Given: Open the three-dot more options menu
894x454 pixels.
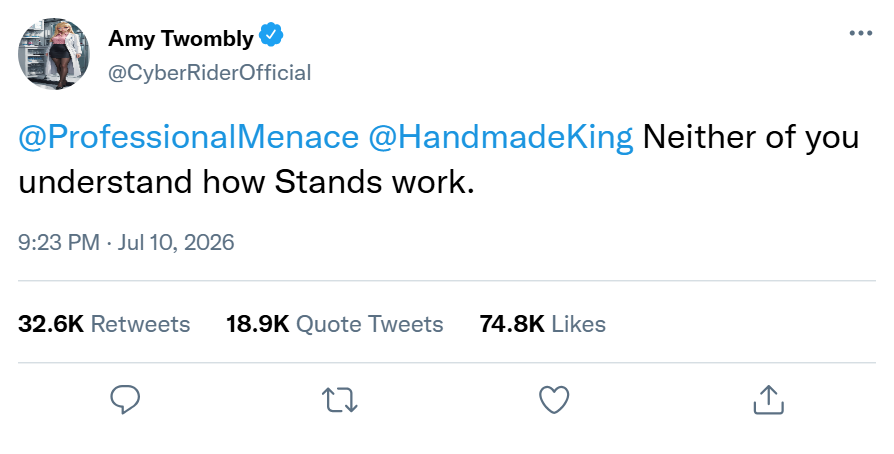Looking at the screenshot, I should click(861, 34).
